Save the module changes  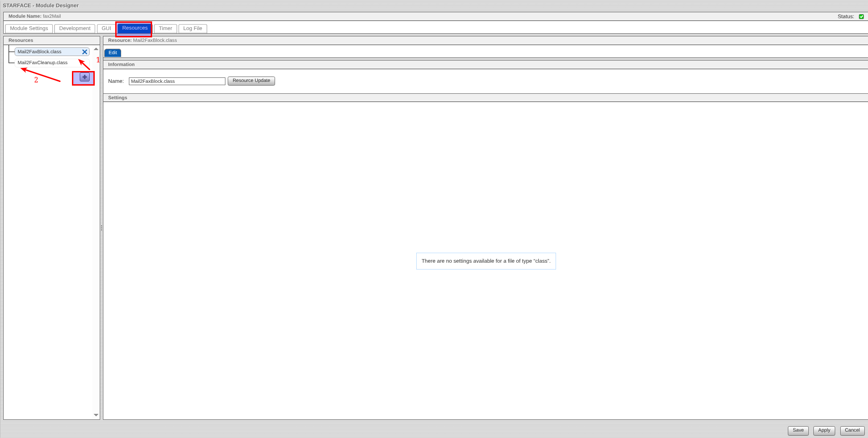pyautogui.click(x=798, y=430)
